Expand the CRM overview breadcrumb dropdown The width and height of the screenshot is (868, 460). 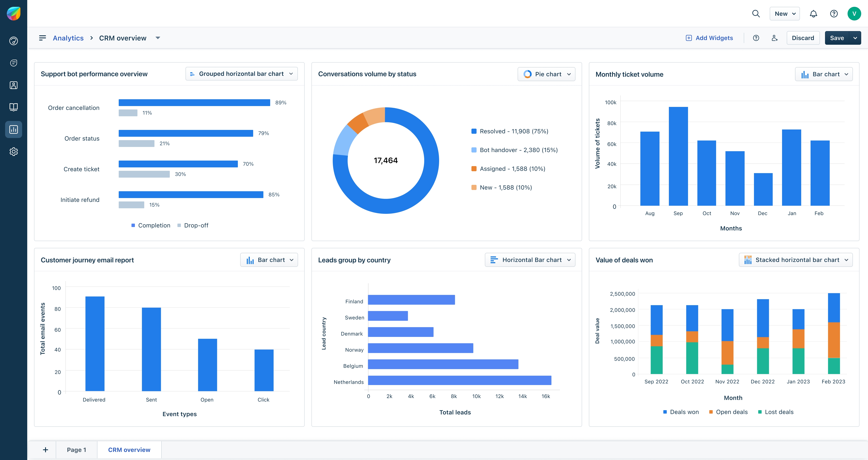pos(158,38)
